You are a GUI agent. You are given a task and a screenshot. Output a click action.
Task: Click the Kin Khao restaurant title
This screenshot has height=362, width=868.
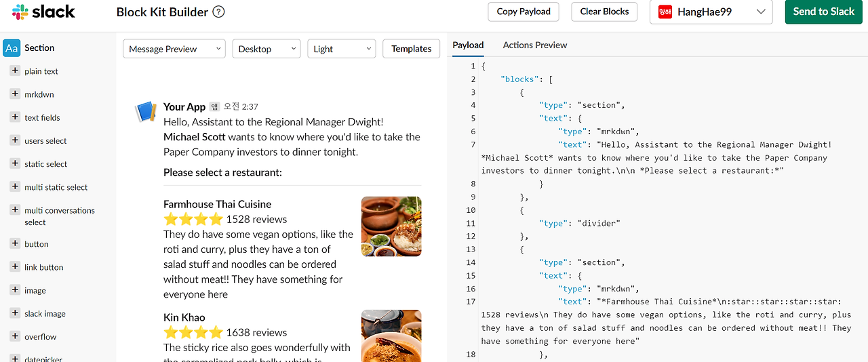[x=184, y=317]
